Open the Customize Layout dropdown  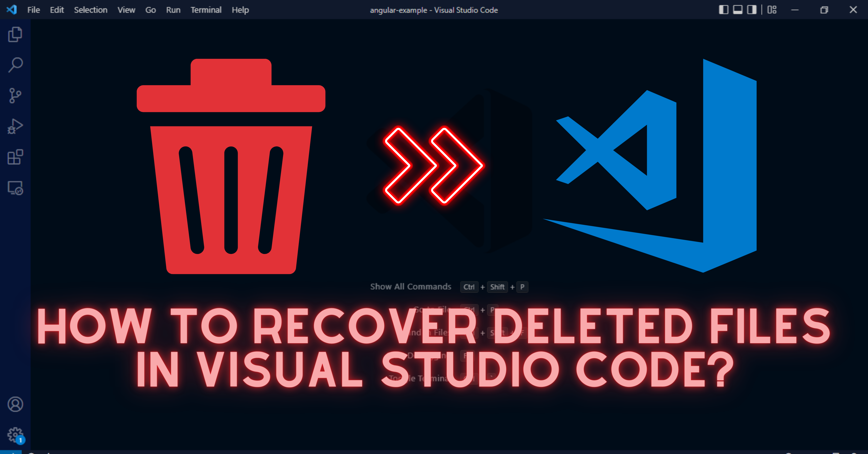click(772, 10)
